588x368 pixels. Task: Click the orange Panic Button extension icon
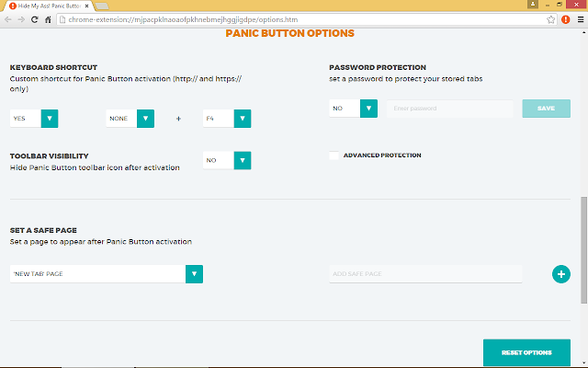point(564,18)
